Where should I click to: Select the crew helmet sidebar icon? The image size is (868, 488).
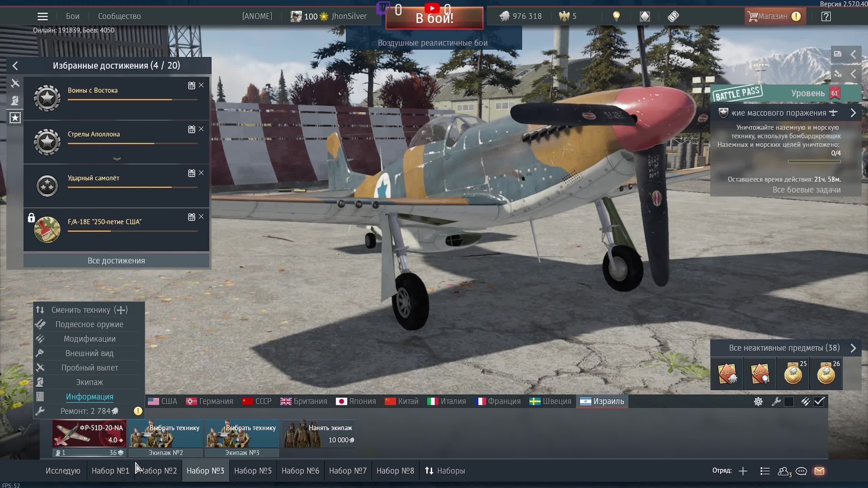pos(15,100)
